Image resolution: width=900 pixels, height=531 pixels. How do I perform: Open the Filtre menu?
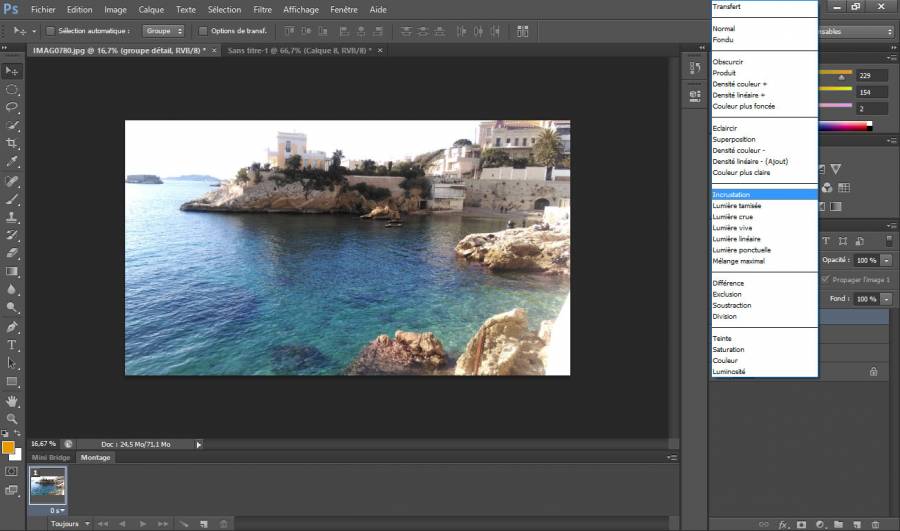(x=262, y=9)
